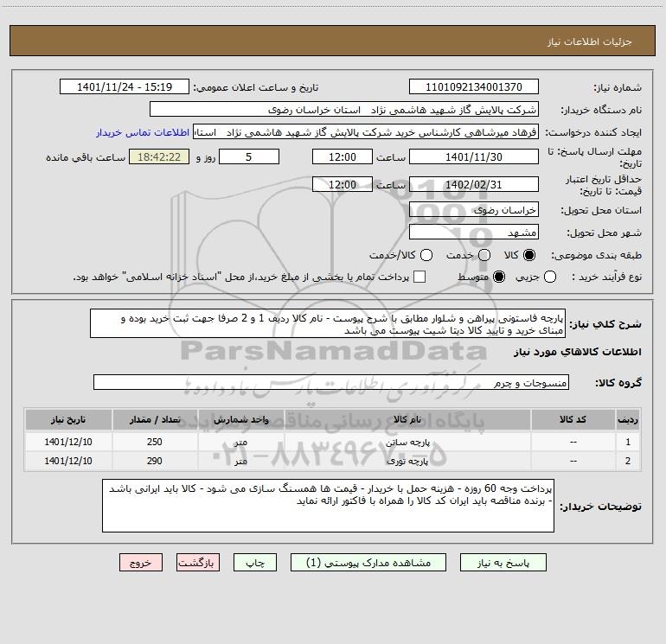
Task: Select the کالا/خدمت radio button
Action: click(x=426, y=255)
